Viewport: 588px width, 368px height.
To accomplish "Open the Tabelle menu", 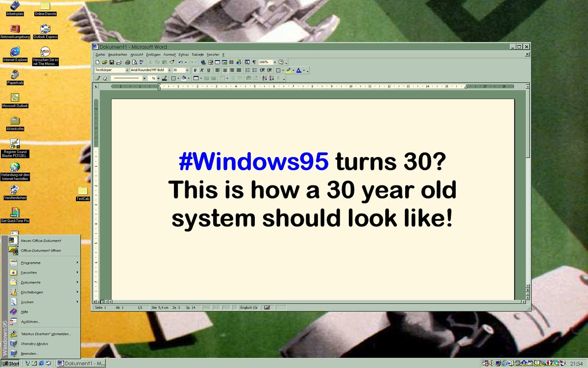I will pos(198,54).
